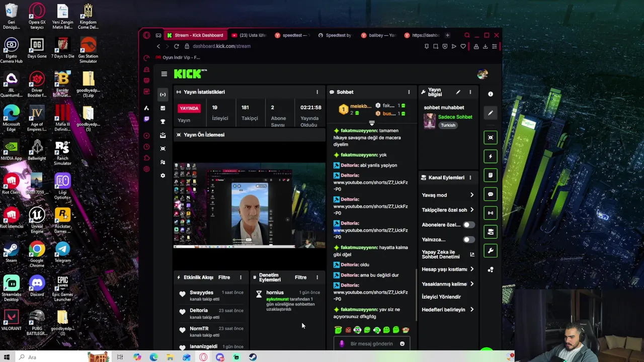
Task: Open the emoji picker in chat input
Action: click(x=402, y=344)
